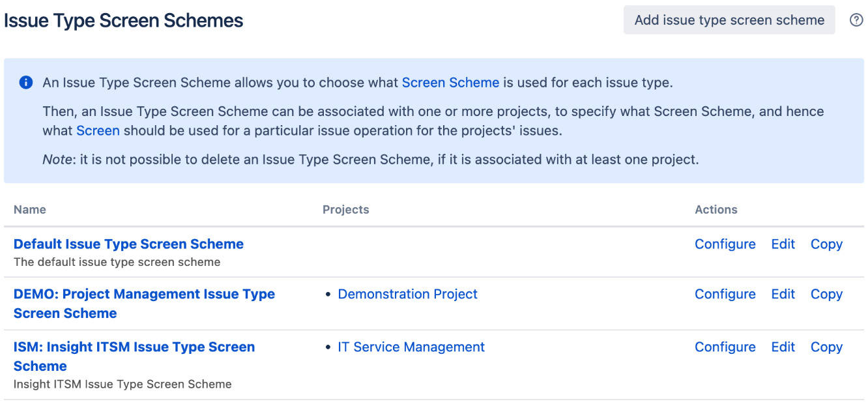Edit the DEMO Project Management scheme
The height and width of the screenshot is (406, 868).
tap(783, 294)
